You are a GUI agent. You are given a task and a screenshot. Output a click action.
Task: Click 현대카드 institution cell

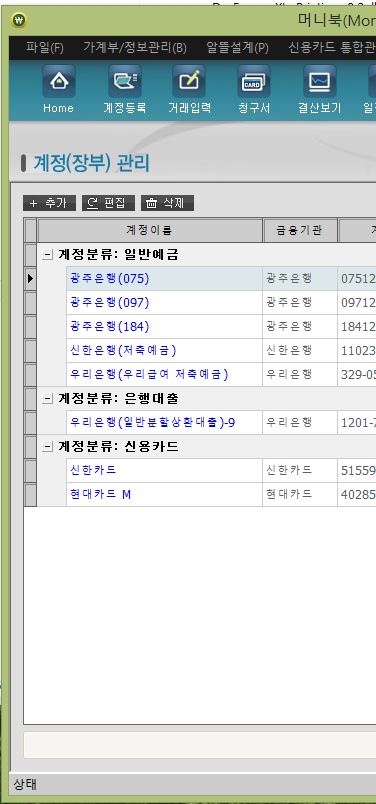point(300,494)
